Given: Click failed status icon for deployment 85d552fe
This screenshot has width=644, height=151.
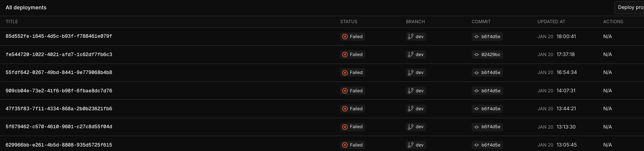Looking at the screenshot, I should pyautogui.click(x=345, y=37).
